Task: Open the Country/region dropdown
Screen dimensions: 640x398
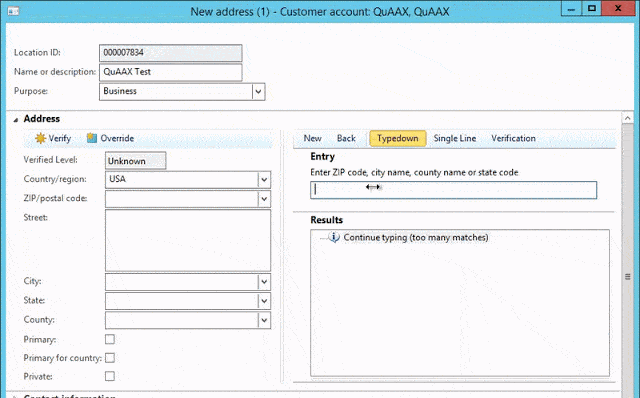Action: (x=264, y=180)
